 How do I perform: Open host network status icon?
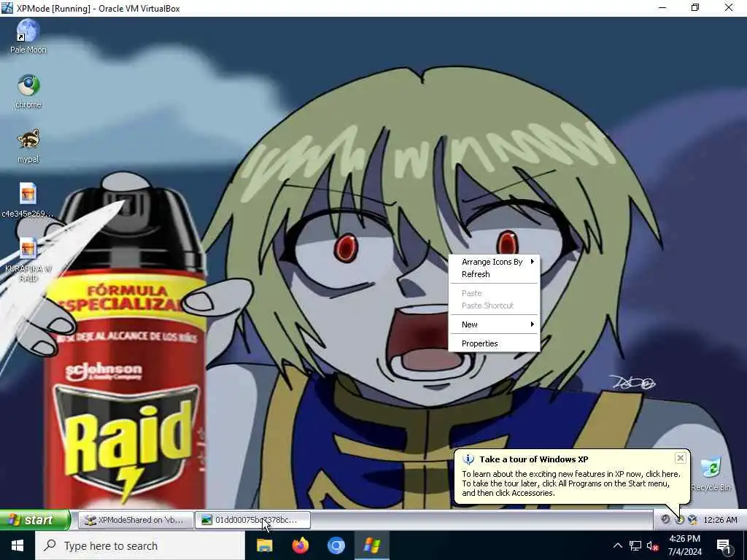[x=635, y=545]
